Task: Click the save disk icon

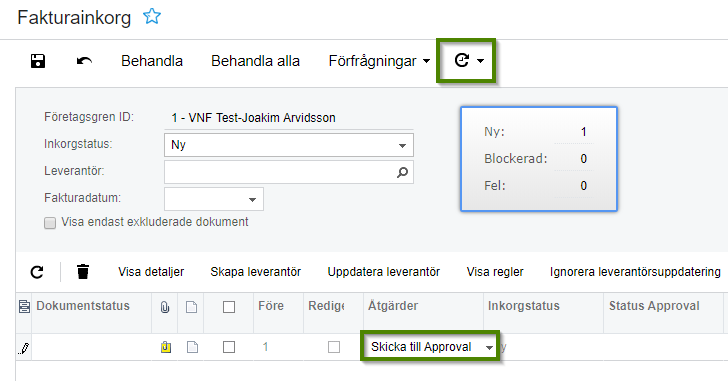Action: tap(38, 61)
